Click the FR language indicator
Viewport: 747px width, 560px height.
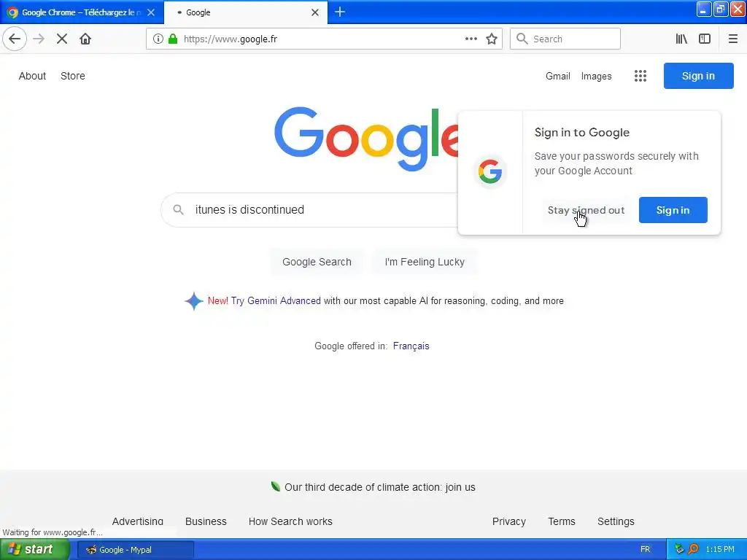tap(645, 550)
